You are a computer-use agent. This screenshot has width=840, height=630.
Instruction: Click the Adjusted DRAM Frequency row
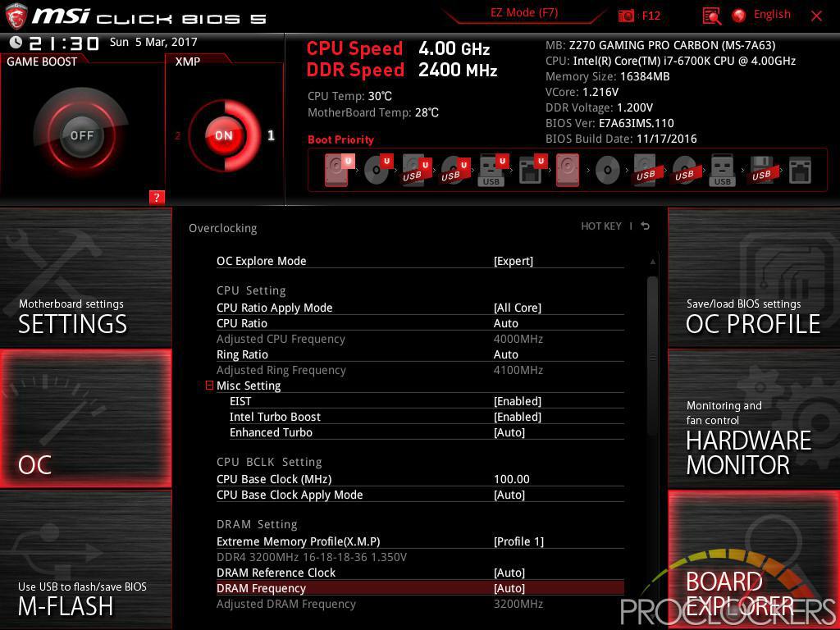click(420, 604)
